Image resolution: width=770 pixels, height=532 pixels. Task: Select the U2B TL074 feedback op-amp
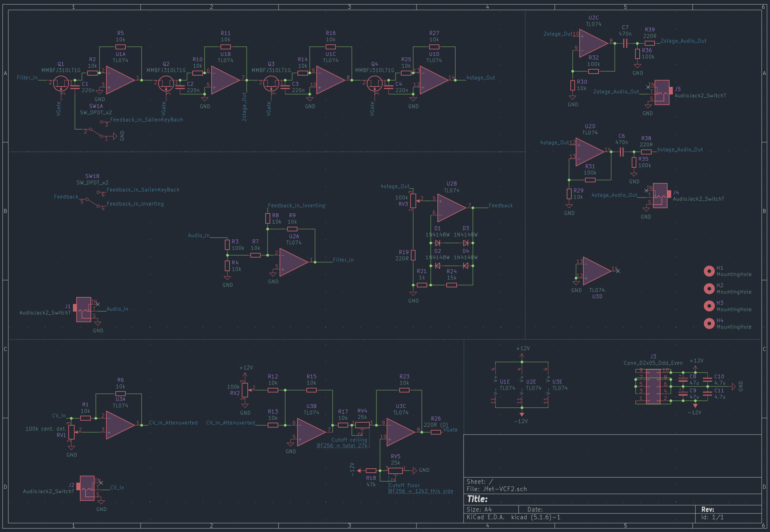[452, 208]
